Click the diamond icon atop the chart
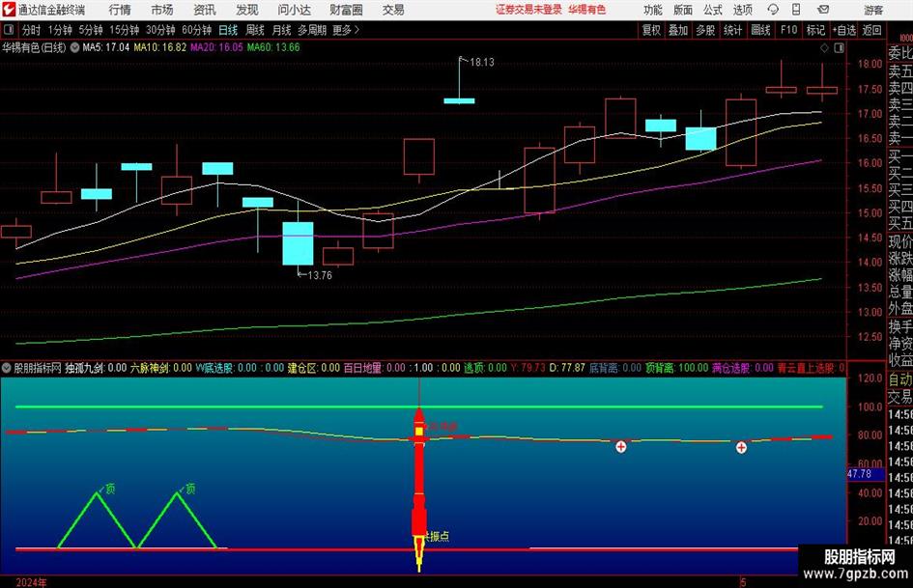The width and height of the screenshot is (913, 588). point(824,48)
